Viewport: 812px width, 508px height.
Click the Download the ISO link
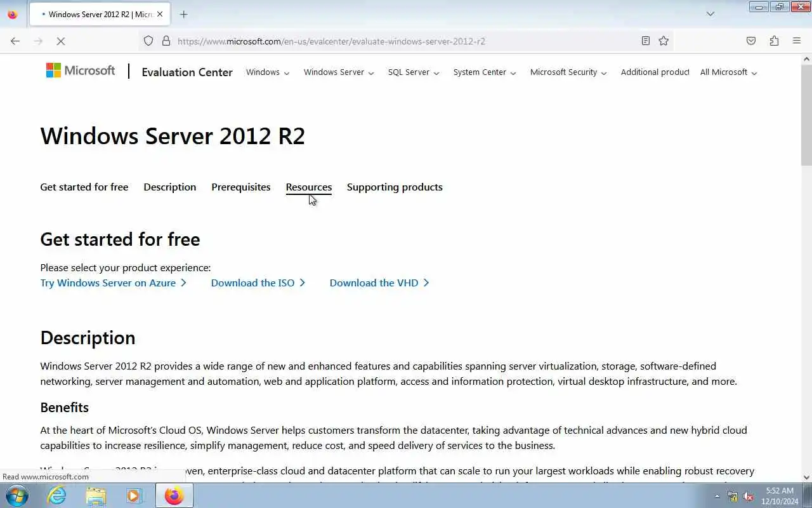[258, 283]
